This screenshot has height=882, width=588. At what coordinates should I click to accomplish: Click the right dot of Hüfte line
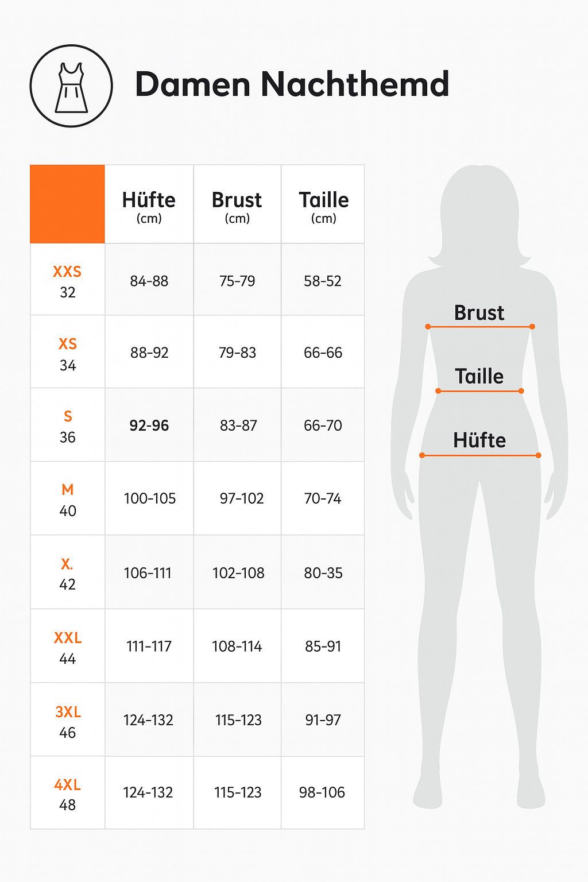(x=538, y=455)
